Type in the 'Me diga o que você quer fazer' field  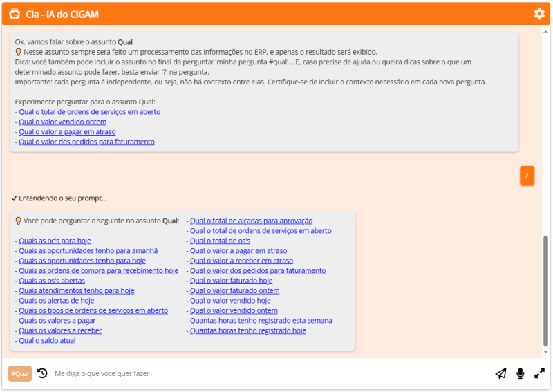point(263,373)
